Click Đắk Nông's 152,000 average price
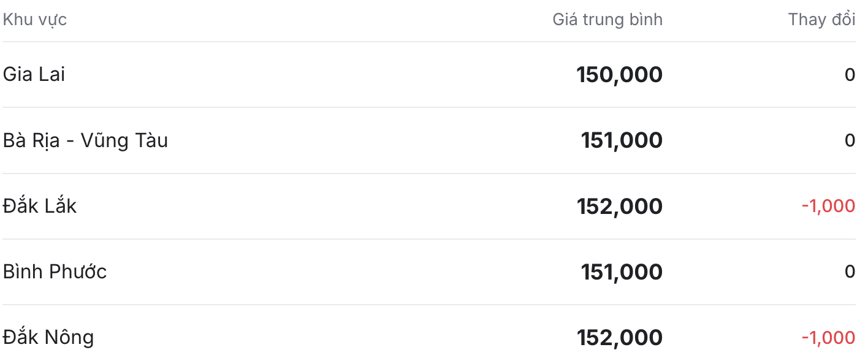The width and height of the screenshot is (868, 358). (x=620, y=338)
